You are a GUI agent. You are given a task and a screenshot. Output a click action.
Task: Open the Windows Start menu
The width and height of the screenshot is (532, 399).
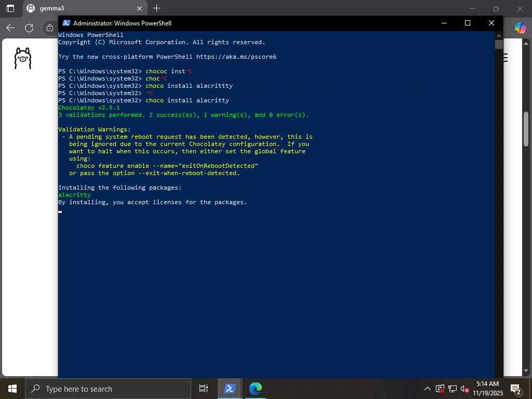pos(12,389)
